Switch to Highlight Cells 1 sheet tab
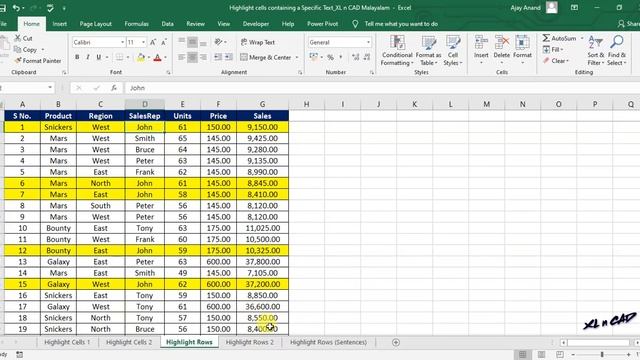 point(67,342)
